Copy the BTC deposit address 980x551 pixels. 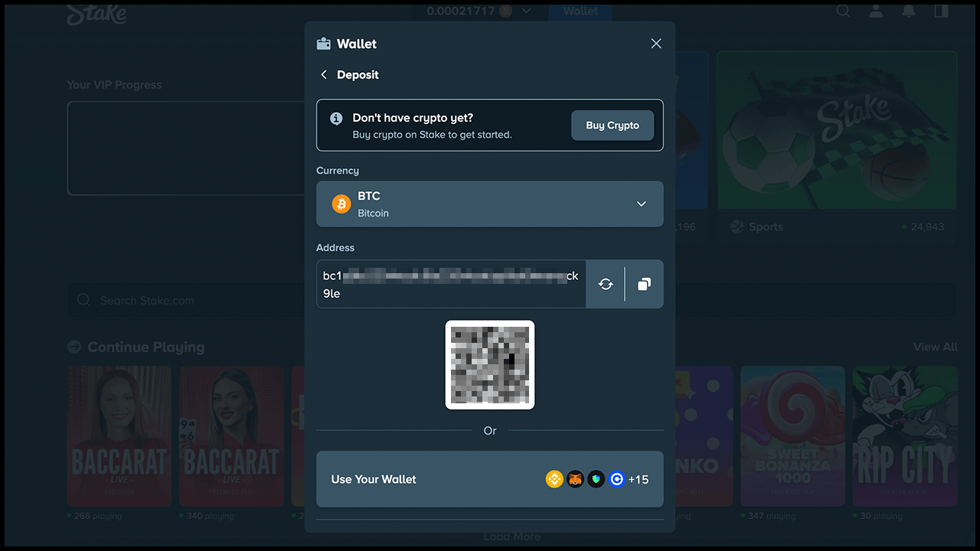coord(644,284)
